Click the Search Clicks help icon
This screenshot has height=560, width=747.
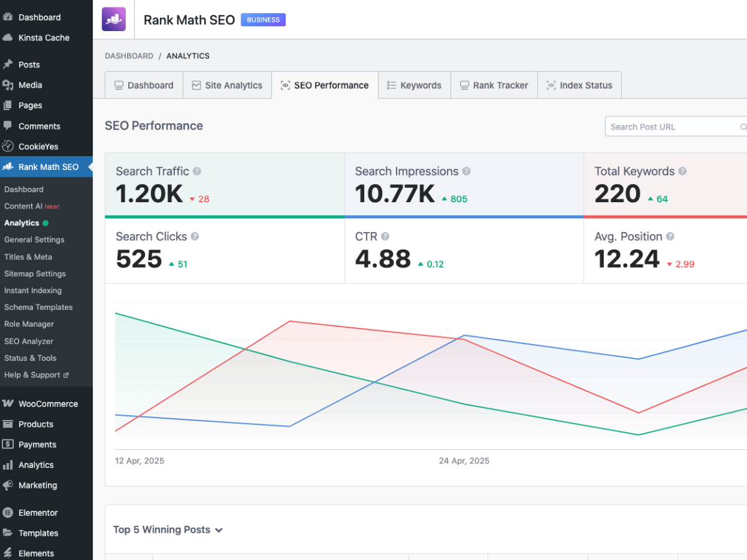pos(195,236)
